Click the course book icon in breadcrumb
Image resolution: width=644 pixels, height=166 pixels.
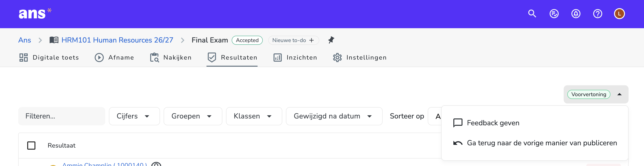(54, 40)
